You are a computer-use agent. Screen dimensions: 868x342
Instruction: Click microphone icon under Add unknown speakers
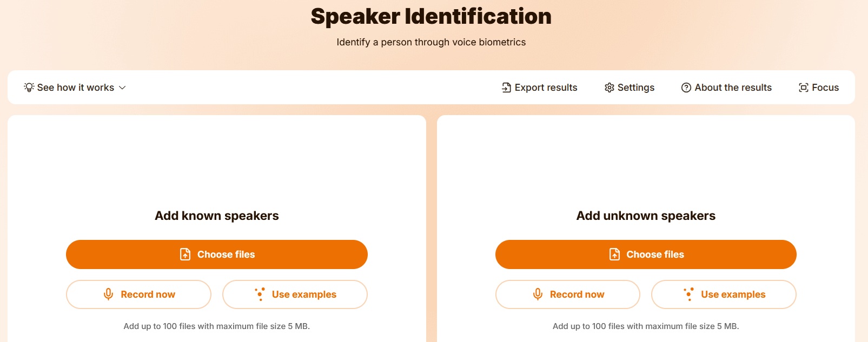538,294
